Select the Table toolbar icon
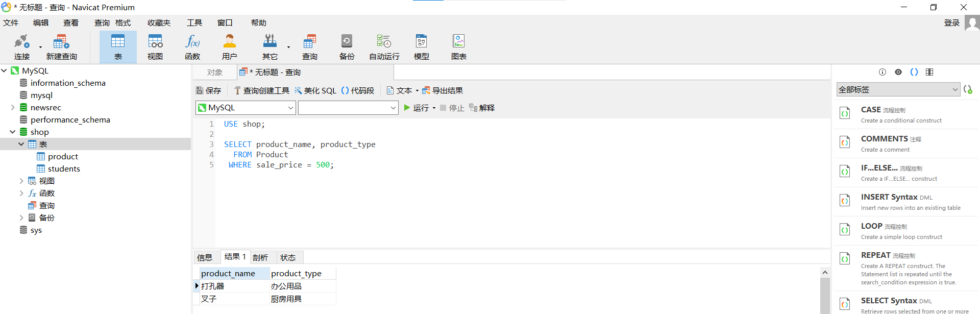Screen dimensions: 980x314 click(x=118, y=46)
